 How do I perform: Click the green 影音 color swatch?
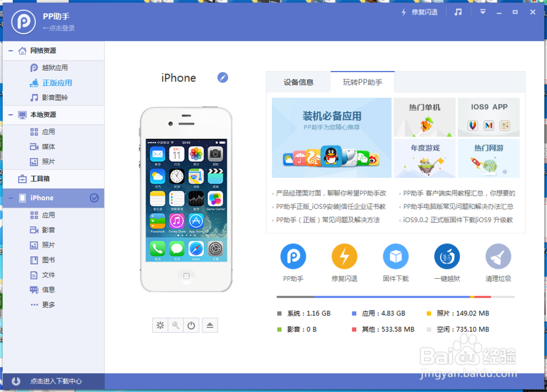click(x=279, y=330)
